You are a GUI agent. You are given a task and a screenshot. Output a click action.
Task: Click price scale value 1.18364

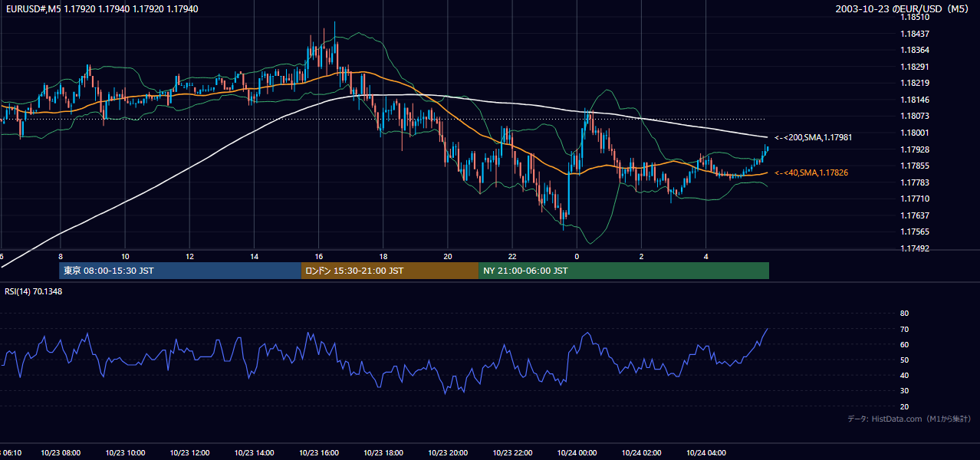[916, 50]
